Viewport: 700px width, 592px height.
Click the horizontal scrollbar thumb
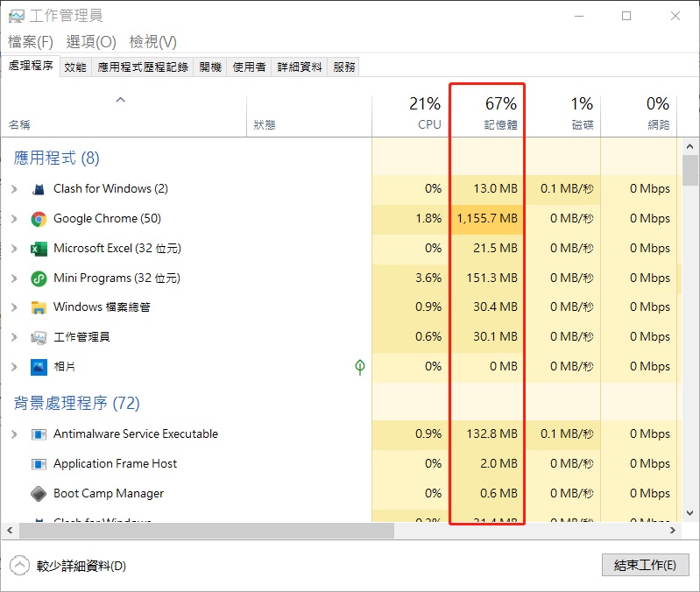207,531
